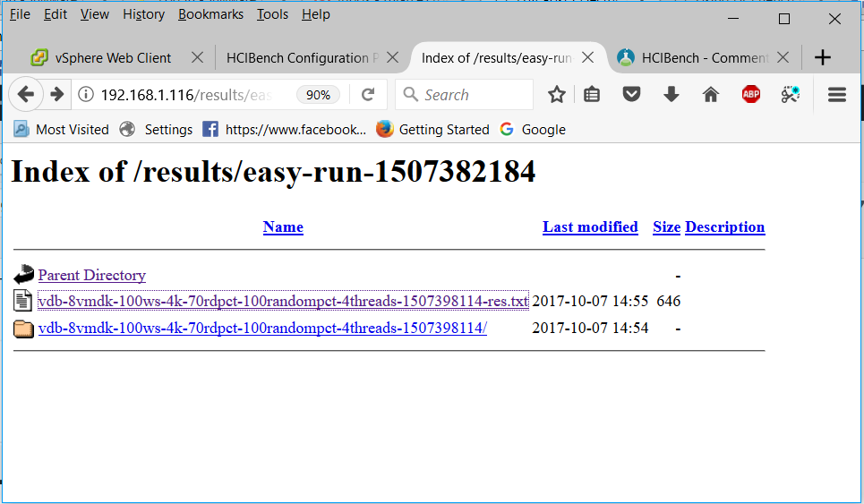The height and width of the screenshot is (504, 864).
Task: Open the Settings bookmark
Action: [157, 130]
